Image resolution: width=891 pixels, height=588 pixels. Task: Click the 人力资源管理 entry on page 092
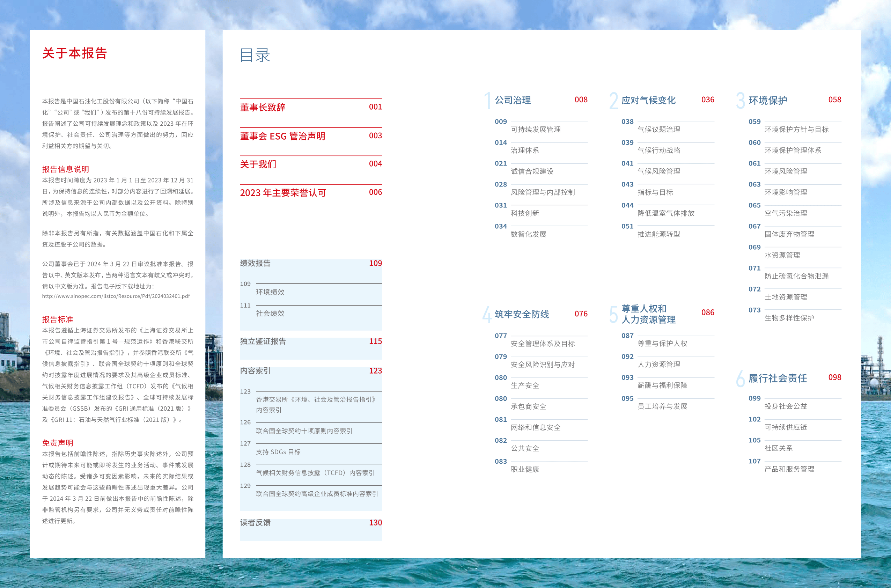659,365
